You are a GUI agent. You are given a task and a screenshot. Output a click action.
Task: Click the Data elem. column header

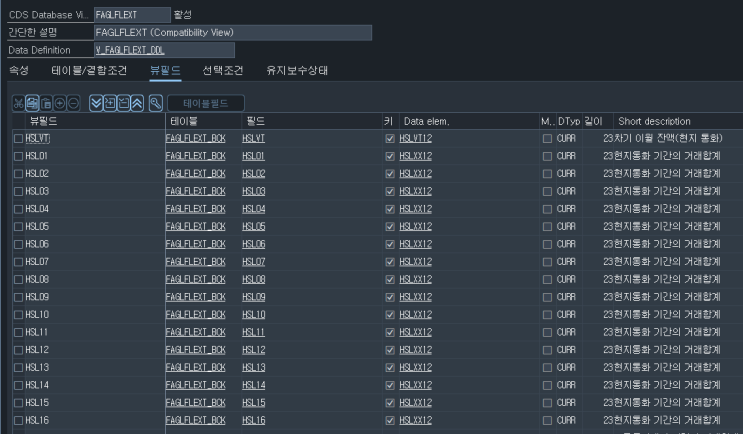click(469, 121)
